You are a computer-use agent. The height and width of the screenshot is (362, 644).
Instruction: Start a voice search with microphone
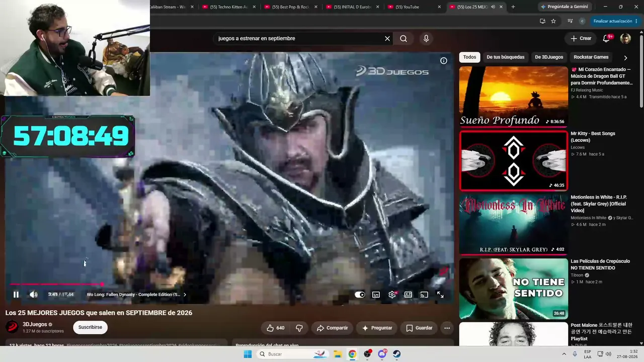(x=426, y=38)
